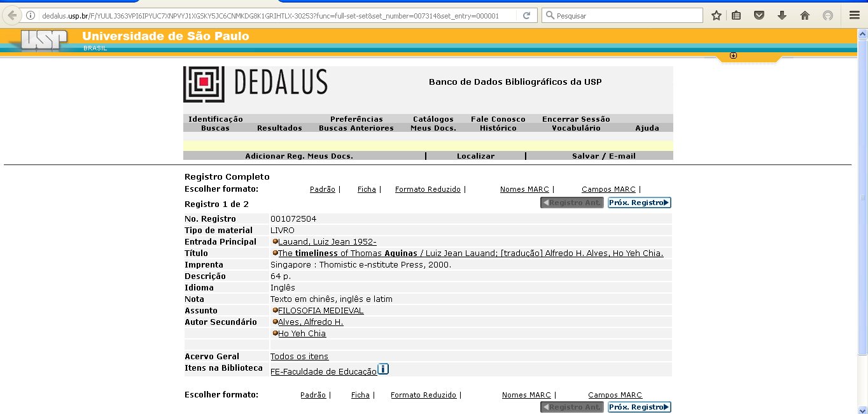Open the Vocabulário menu item
868x414 pixels.
pos(576,128)
